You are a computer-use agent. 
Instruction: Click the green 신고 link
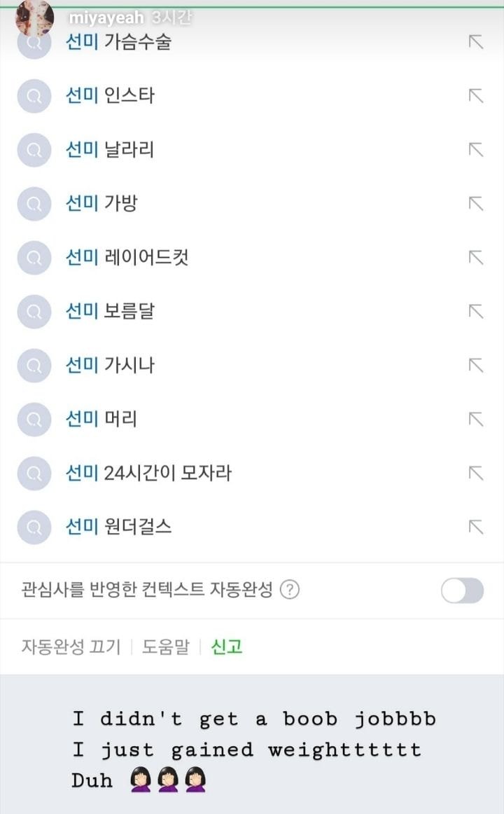[227, 646]
